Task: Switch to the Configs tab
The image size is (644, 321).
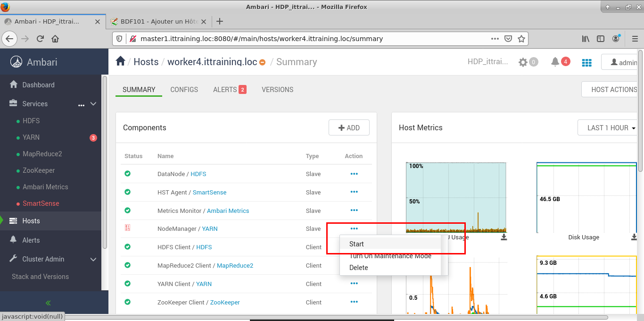Action: pyautogui.click(x=184, y=90)
